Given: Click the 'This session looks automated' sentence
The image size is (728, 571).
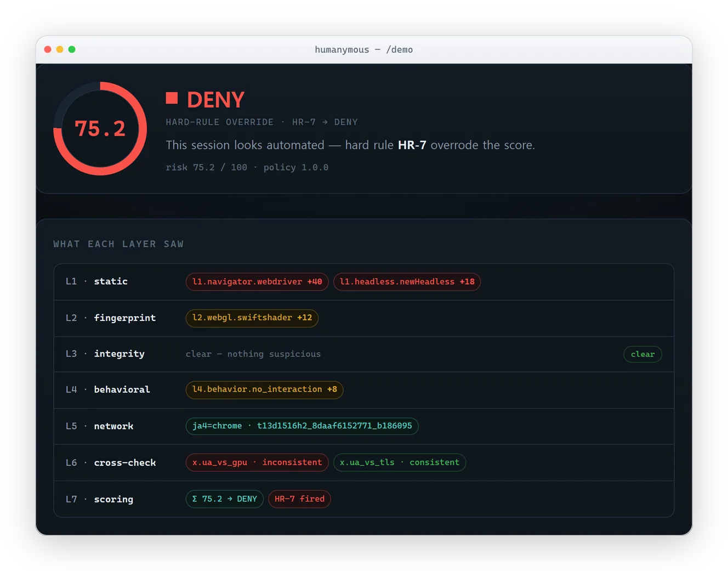Looking at the screenshot, I should [x=350, y=145].
